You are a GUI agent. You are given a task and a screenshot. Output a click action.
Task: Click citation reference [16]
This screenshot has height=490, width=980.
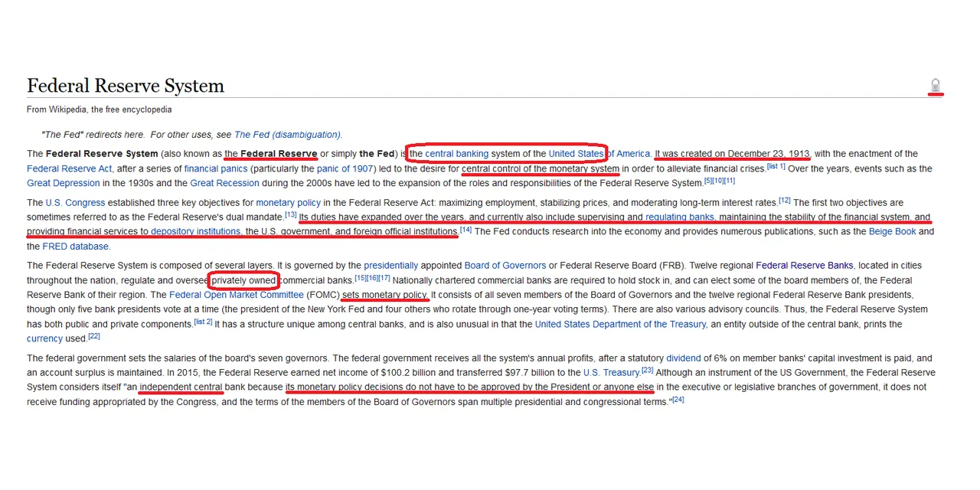click(x=372, y=277)
